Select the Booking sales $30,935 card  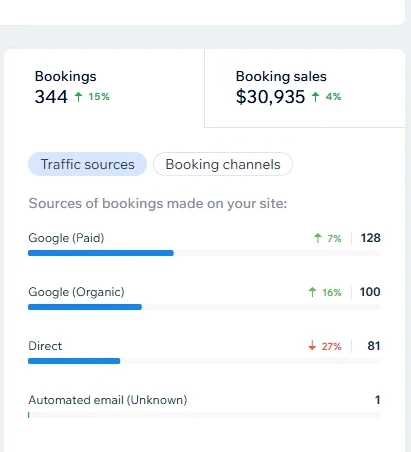[305, 88]
